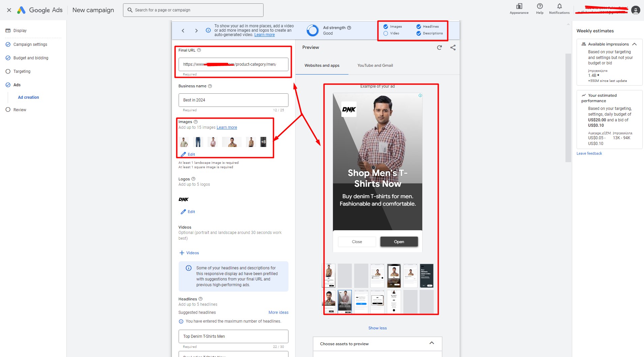Select the dark Women's Denim preview thumbnail

point(426,276)
